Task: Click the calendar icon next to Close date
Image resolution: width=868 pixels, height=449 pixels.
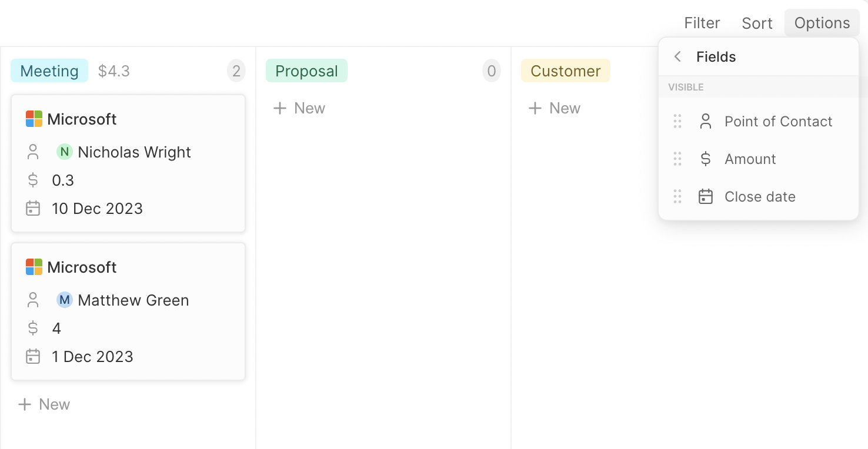Action: click(706, 197)
